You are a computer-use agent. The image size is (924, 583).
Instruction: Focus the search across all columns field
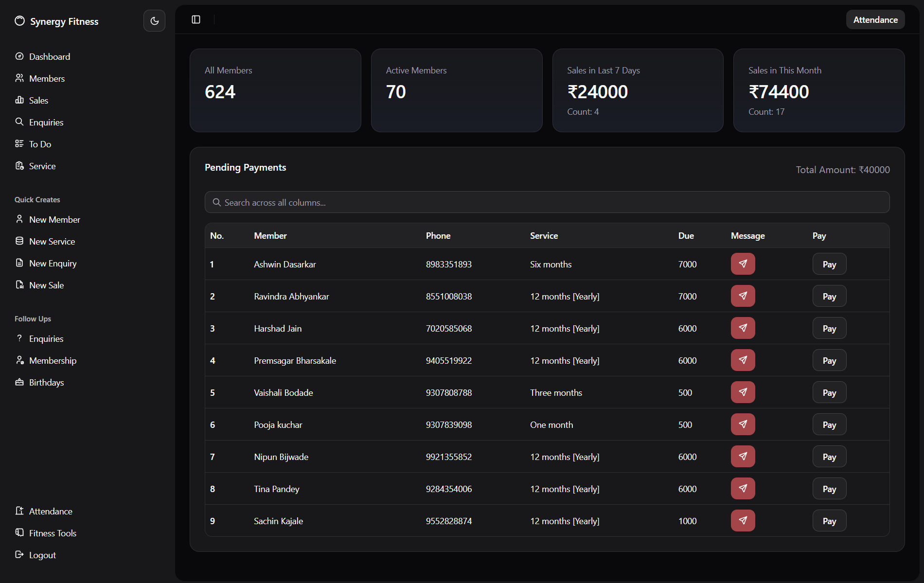pos(547,202)
